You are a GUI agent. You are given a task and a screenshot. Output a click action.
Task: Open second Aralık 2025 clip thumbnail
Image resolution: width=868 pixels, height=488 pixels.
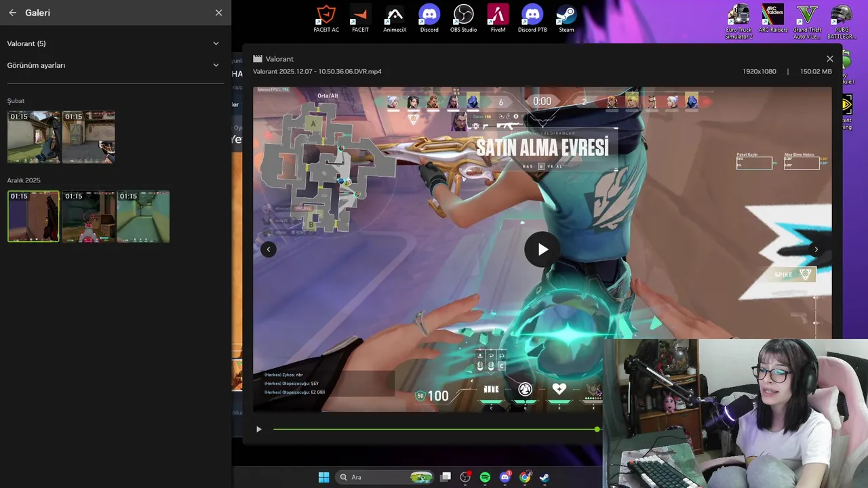88,216
